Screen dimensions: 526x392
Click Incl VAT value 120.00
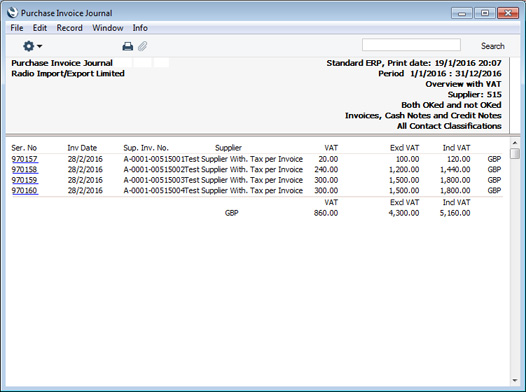point(459,159)
